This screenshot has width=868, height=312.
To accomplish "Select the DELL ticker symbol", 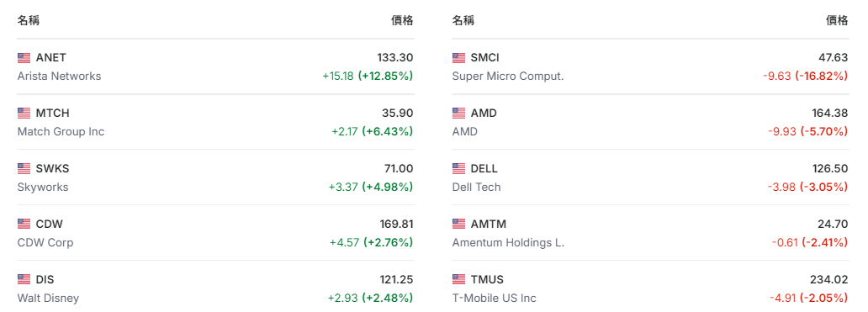I will 484,168.
